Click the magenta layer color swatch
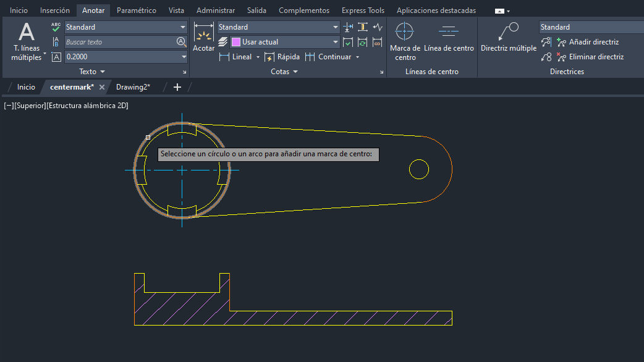This screenshot has height=362, width=644. click(x=235, y=42)
